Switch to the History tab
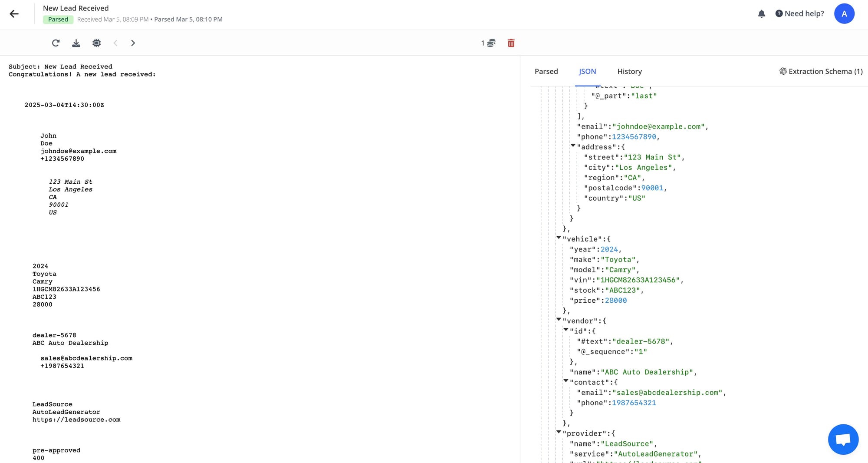 [x=629, y=71]
